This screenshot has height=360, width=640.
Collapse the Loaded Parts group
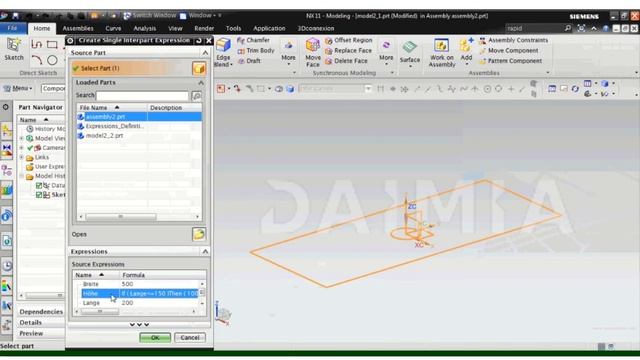[201, 82]
